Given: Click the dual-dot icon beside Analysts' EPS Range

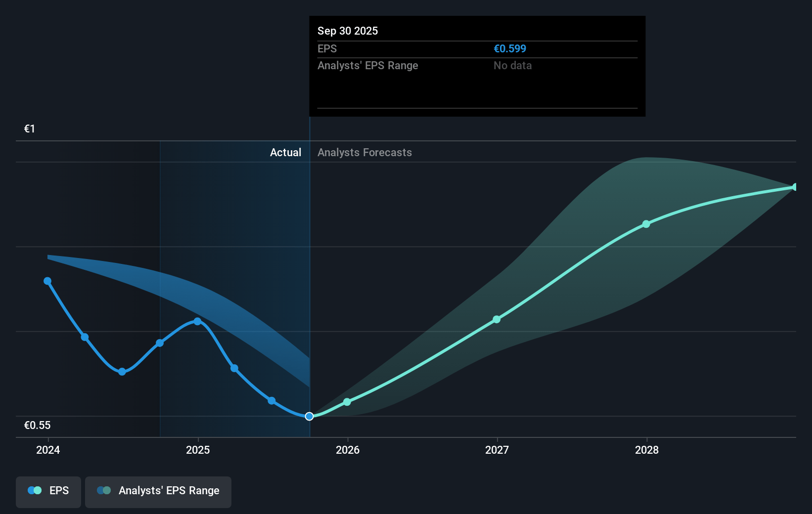Looking at the screenshot, I should click(x=104, y=490).
